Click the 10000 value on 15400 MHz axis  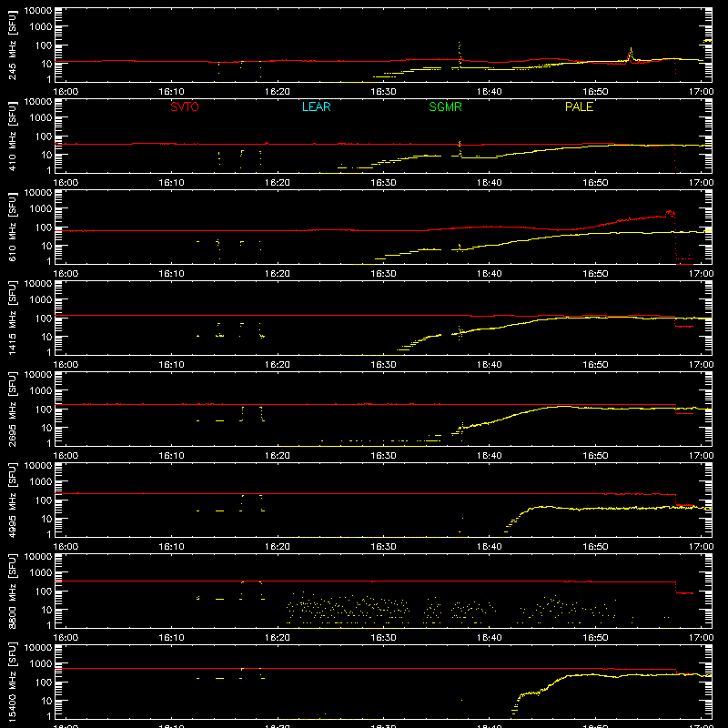coord(38,648)
